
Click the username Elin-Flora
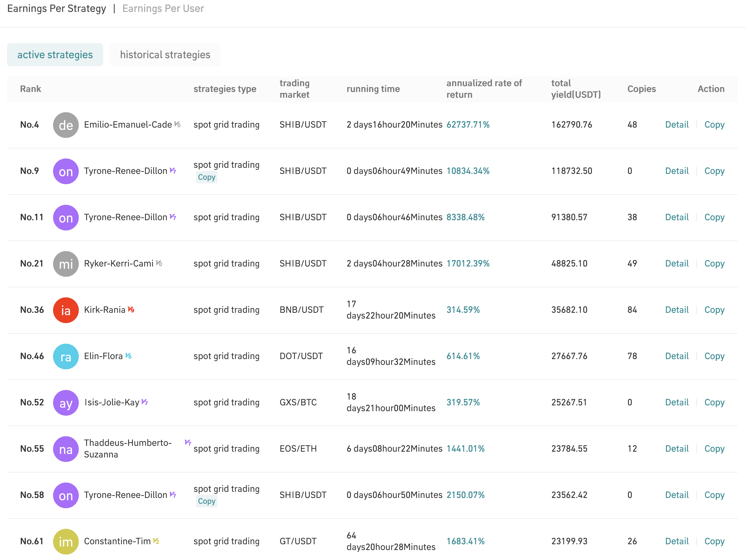(x=103, y=356)
